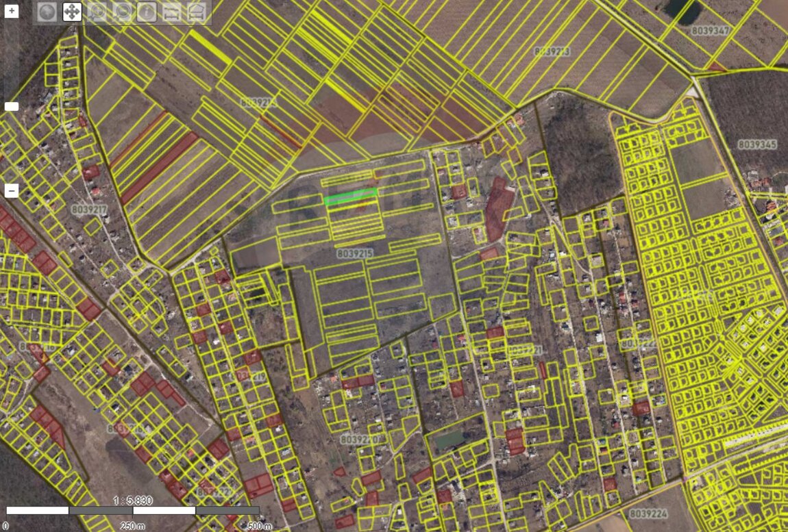
Task: Click the 8039217 block label
Action: [90, 210]
